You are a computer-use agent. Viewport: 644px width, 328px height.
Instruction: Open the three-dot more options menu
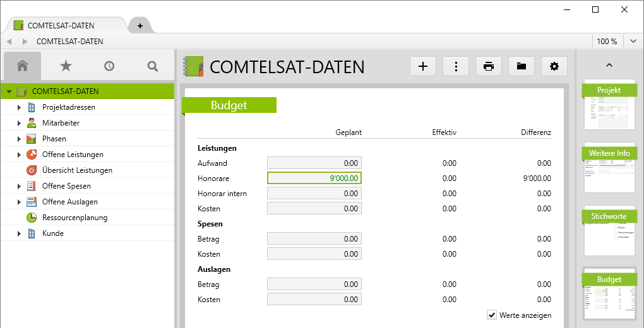456,66
